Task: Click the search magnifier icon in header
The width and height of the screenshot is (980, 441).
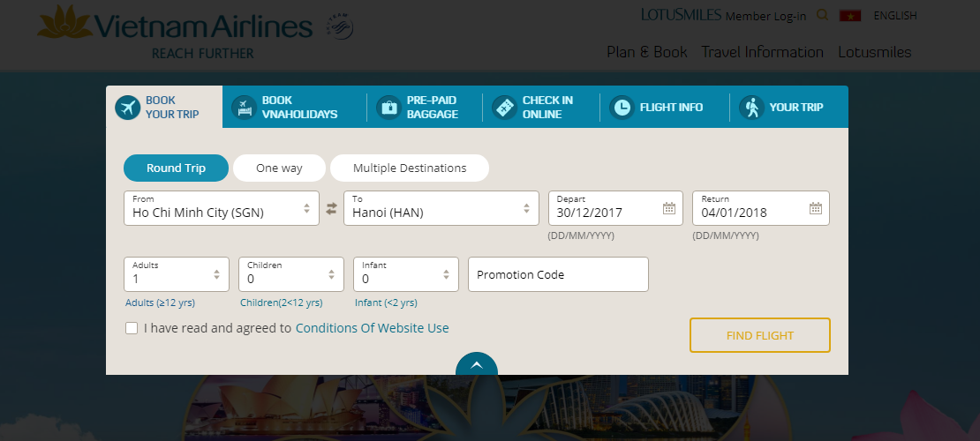Action: [x=823, y=15]
